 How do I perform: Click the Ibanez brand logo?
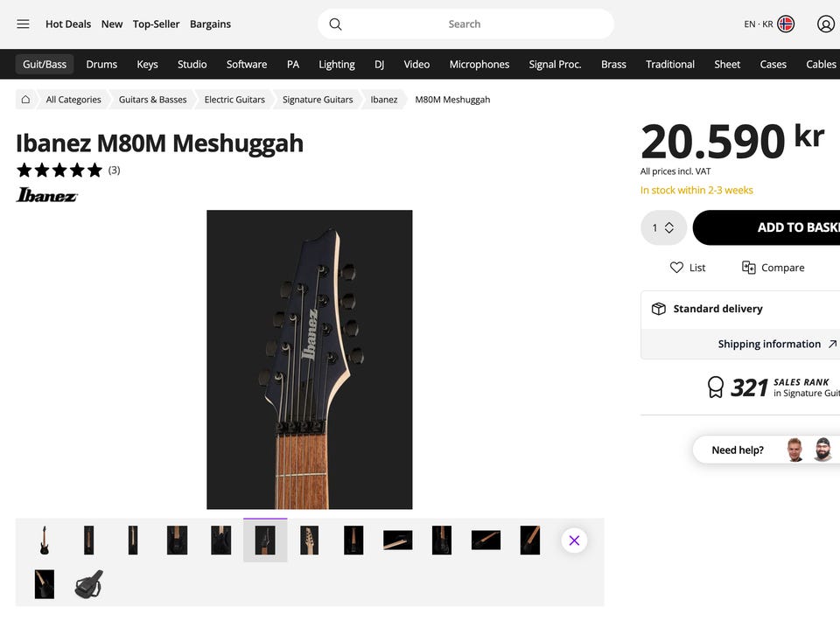[x=46, y=195]
